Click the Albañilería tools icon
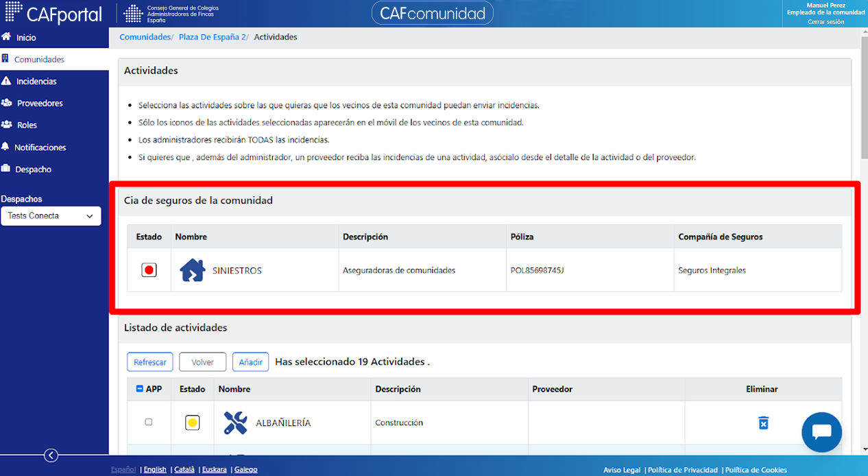This screenshot has width=868, height=476. [235, 423]
